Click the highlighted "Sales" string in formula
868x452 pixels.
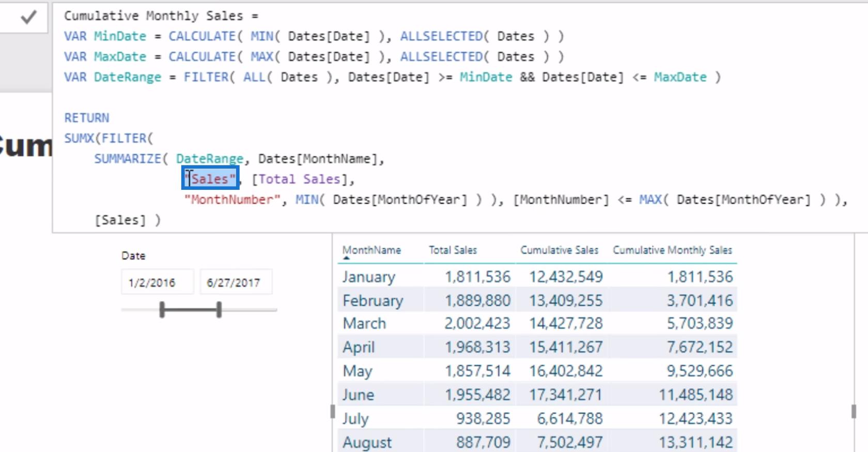[210, 179]
